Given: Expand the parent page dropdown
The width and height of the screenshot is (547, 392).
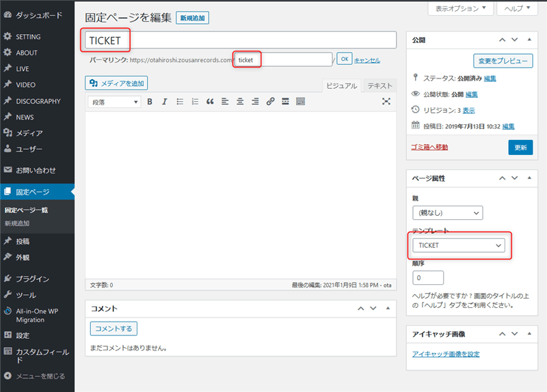Looking at the screenshot, I should 448,212.
